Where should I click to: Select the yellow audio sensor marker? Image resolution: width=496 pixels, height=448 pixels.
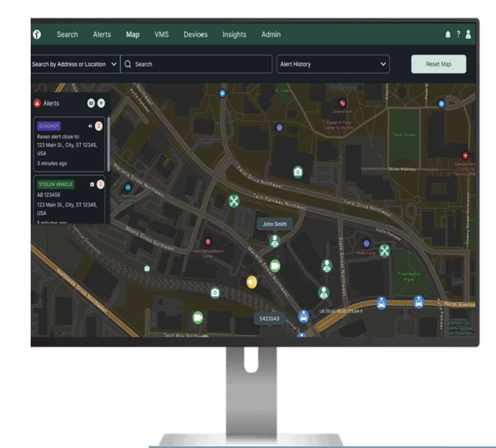[x=252, y=282]
